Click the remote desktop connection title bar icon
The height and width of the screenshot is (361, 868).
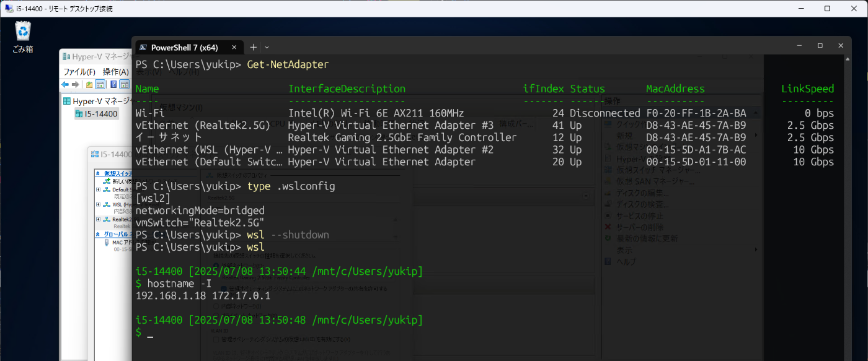(x=8, y=9)
